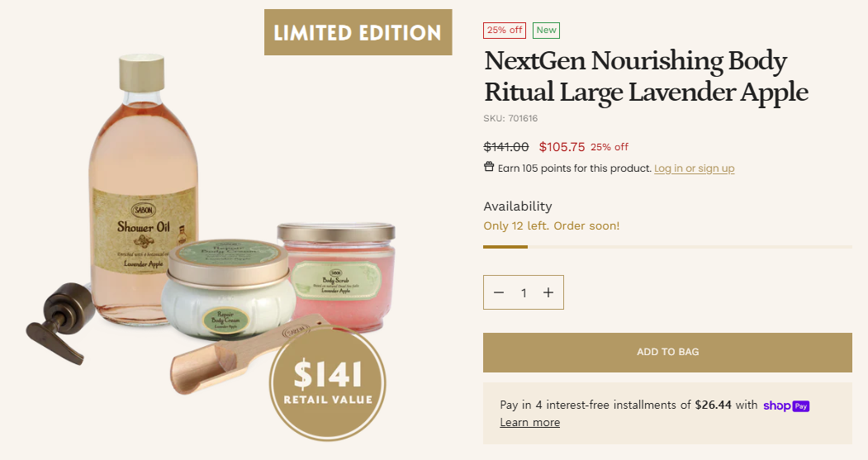
Task: Click the red 25% off tag
Action: pyautogui.click(x=505, y=31)
